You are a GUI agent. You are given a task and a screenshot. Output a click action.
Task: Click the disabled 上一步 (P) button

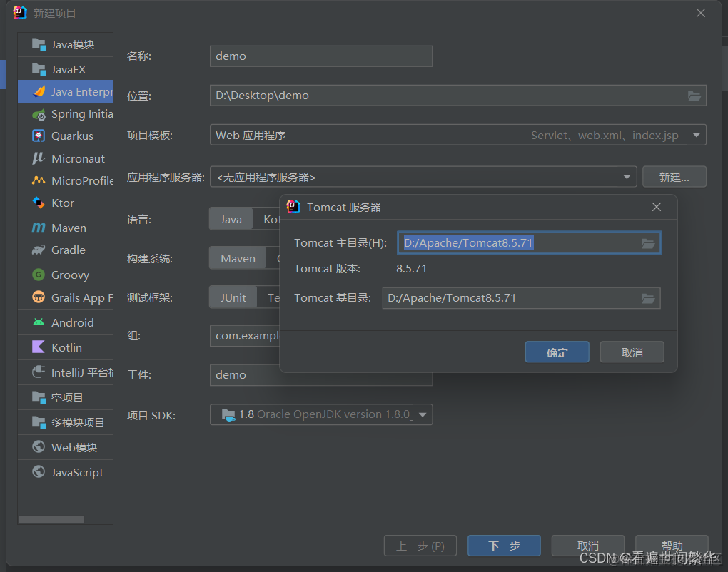point(420,546)
